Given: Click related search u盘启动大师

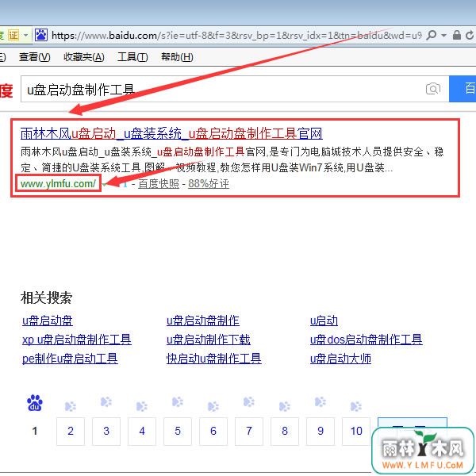Looking at the screenshot, I should point(340,359).
